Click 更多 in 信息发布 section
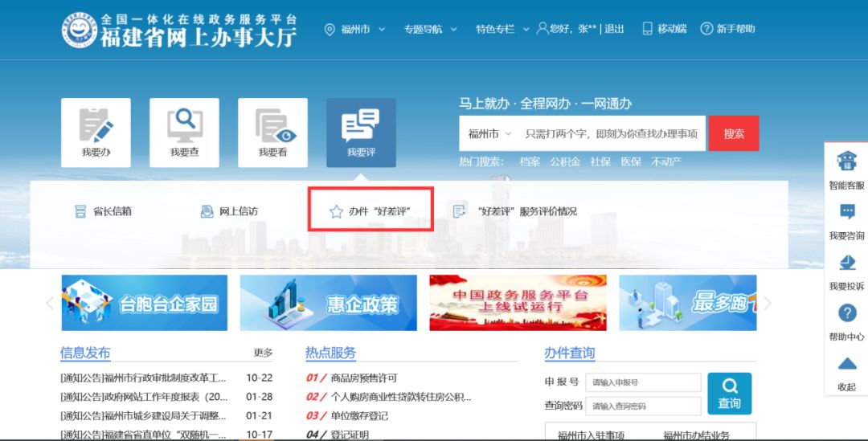The image size is (868, 441). (x=263, y=353)
